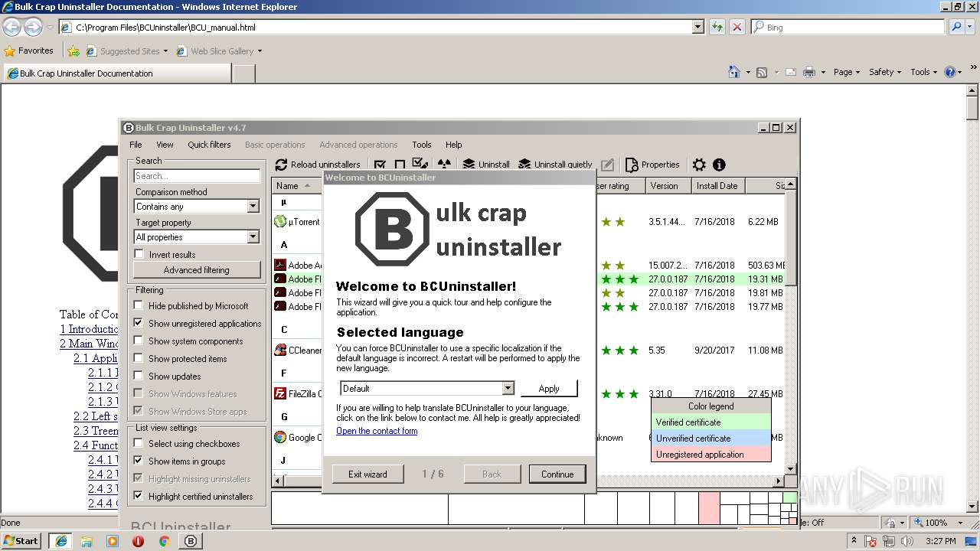Expand the IE Safety menu
Image resolution: width=980 pixels, height=551 pixels.
(886, 72)
